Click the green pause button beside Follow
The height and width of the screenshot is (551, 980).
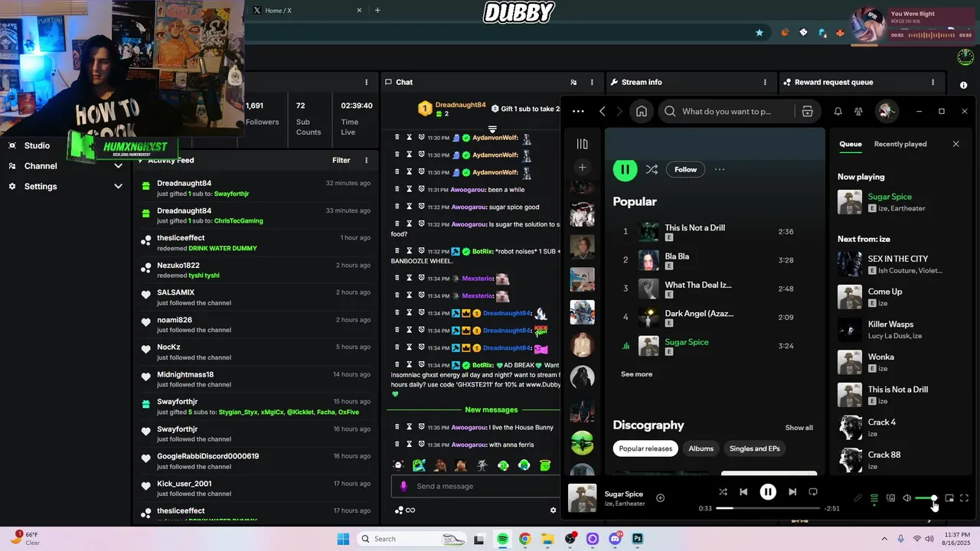[x=625, y=170]
